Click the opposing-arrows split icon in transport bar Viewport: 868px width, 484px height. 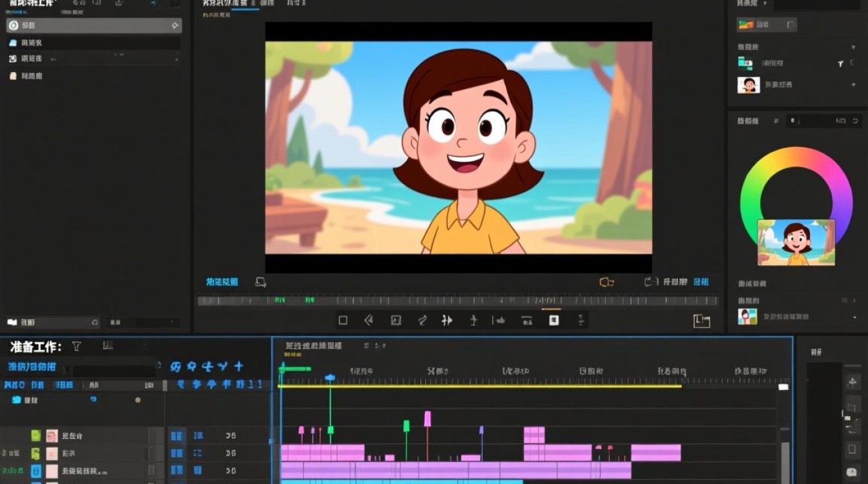click(x=446, y=320)
